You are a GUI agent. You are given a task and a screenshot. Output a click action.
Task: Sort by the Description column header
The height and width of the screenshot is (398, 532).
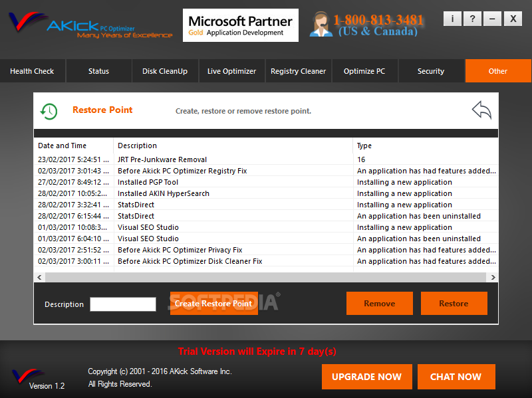(233, 146)
